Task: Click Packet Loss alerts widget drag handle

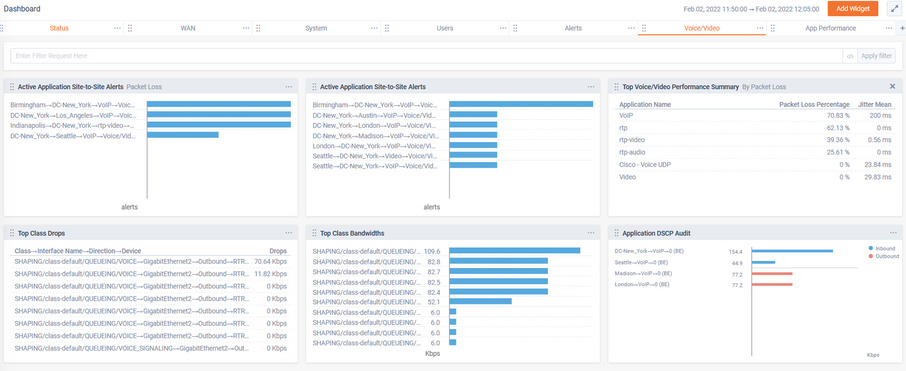Action: (x=12, y=87)
